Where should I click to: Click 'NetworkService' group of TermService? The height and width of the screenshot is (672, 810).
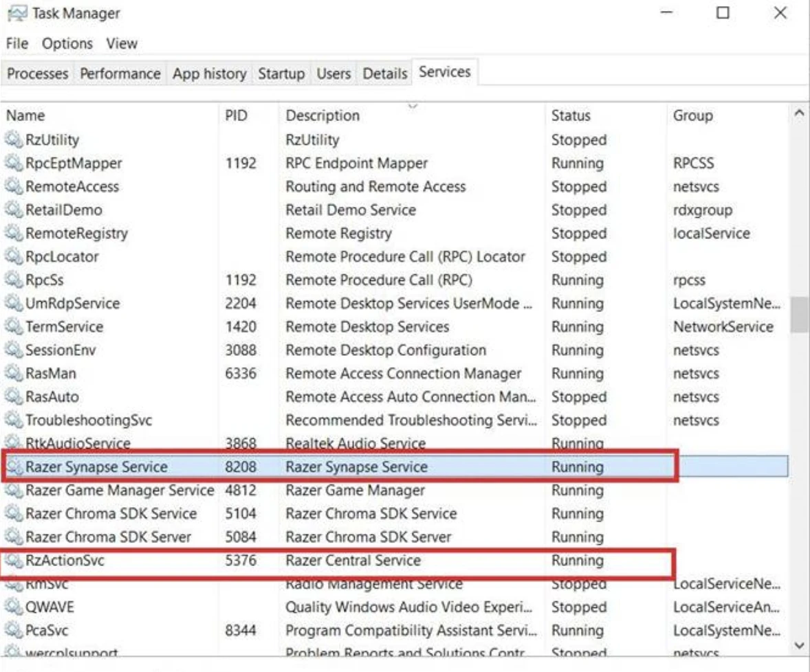click(723, 326)
